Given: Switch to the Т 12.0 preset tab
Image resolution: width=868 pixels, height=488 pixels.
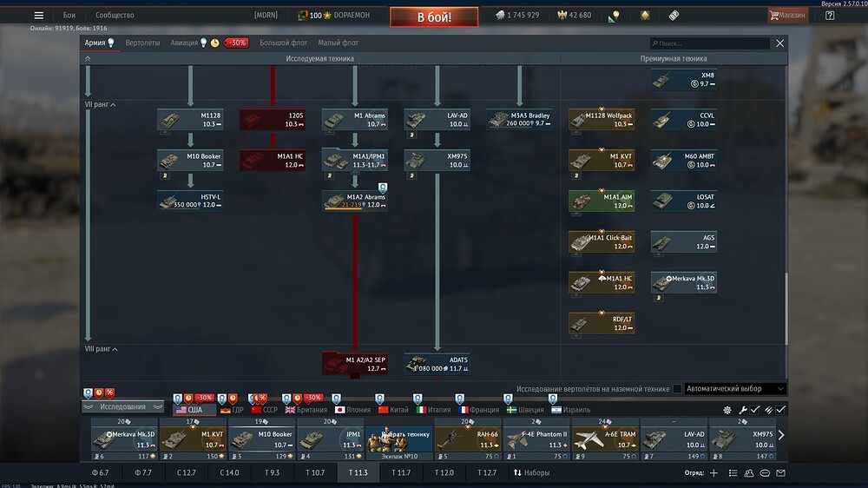Looking at the screenshot, I should 444,473.
